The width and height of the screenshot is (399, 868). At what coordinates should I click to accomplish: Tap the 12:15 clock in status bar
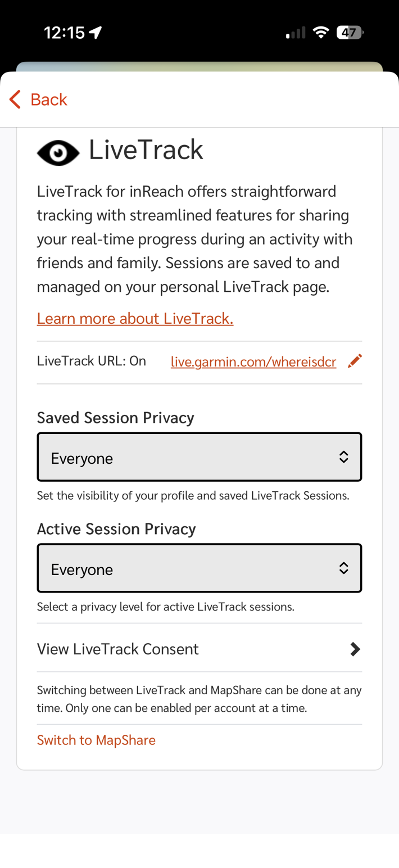pyautogui.click(x=64, y=33)
